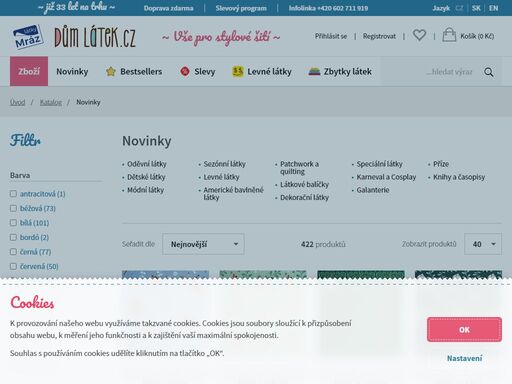Open the Dům Látek.cz home logo
The height and width of the screenshot is (384, 512).
tap(95, 37)
